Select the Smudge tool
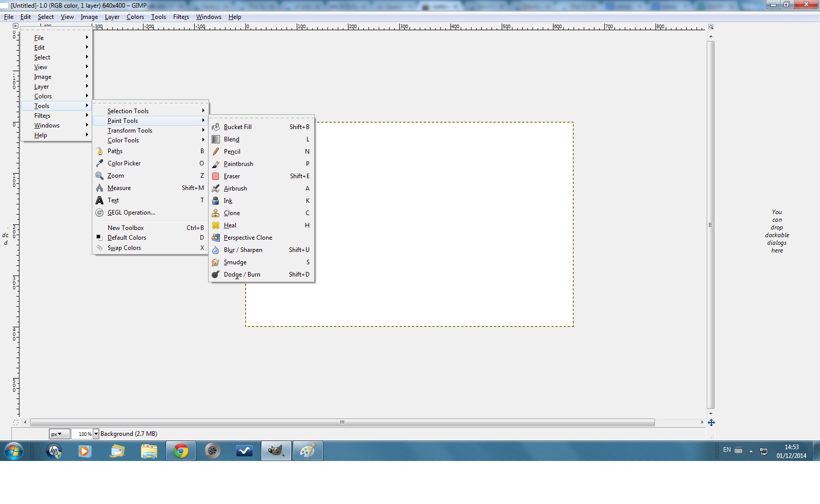This screenshot has width=820, height=504. pos(261,262)
